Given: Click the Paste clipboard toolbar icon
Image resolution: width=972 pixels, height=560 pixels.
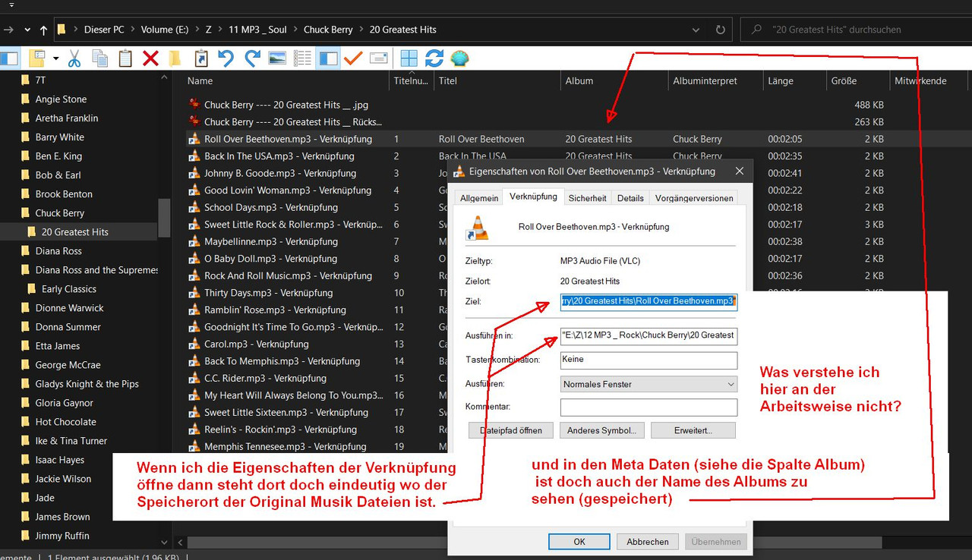Looking at the screenshot, I should pyautogui.click(x=125, y=58).
